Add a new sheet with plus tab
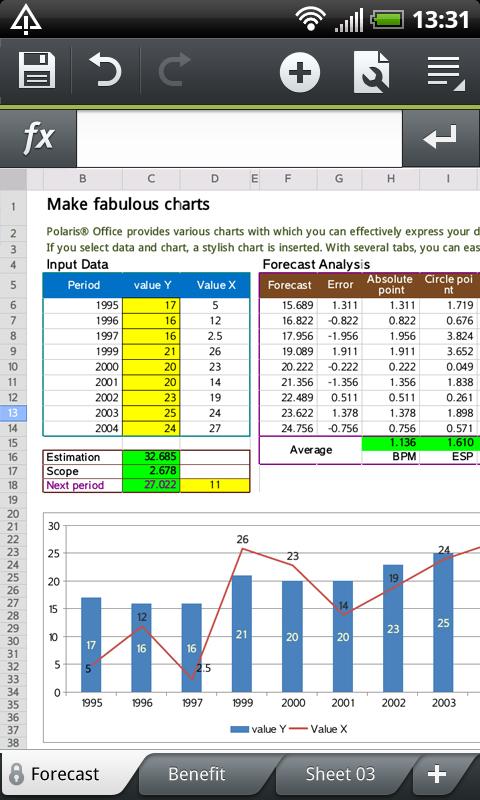This screenshot has width=480, height=800. (x=437, y=774)
